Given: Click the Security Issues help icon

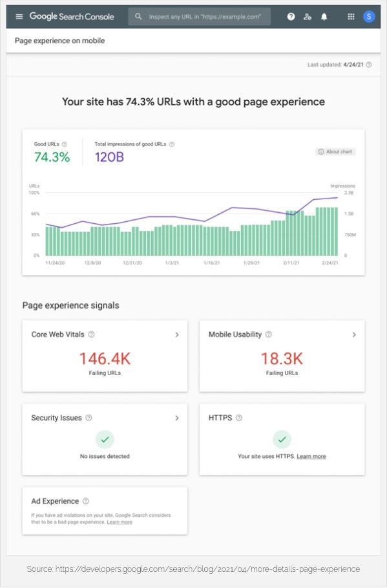Looking at the screenshot, I should click(x=89, y=417).
